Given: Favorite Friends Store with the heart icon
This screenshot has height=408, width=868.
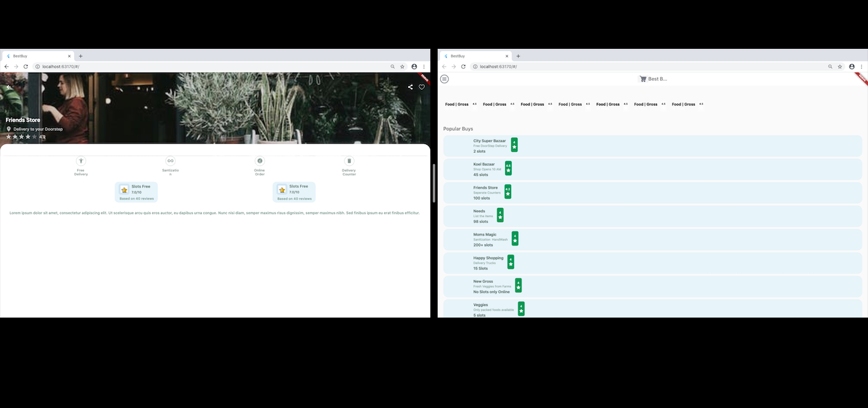Looking at the screenshot, I should (x=422, y=87).
